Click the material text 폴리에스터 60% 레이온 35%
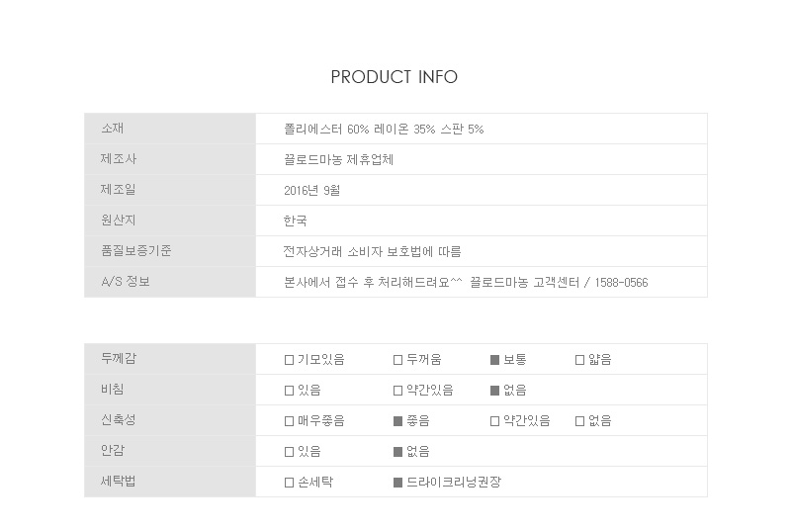Image resolution: width=791 pixels, height=532 pixels. [359, 130]
